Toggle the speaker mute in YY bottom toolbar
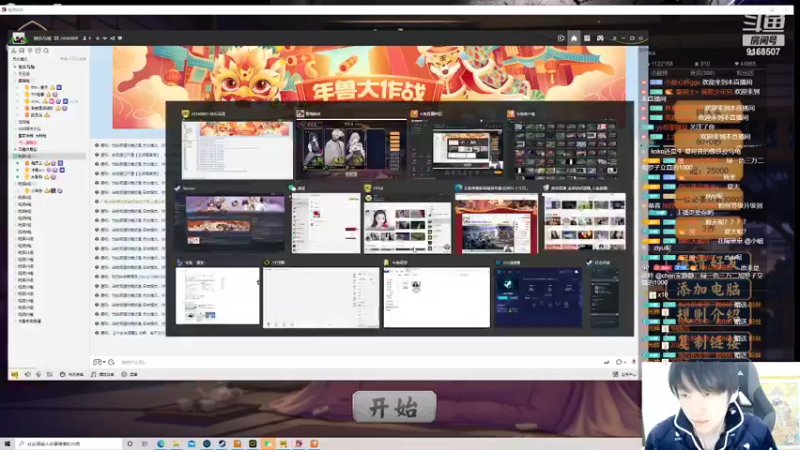The width and height of the screenshot is (800, 450). 28,374
